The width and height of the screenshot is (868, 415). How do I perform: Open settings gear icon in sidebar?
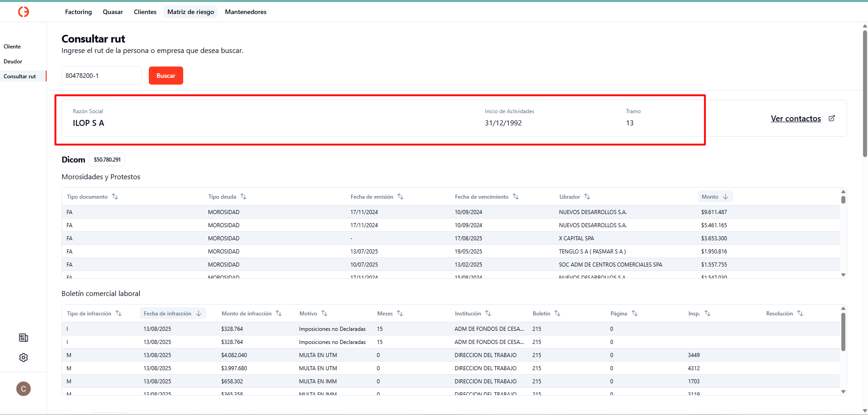pyautogui.click(x=24, y=358)
